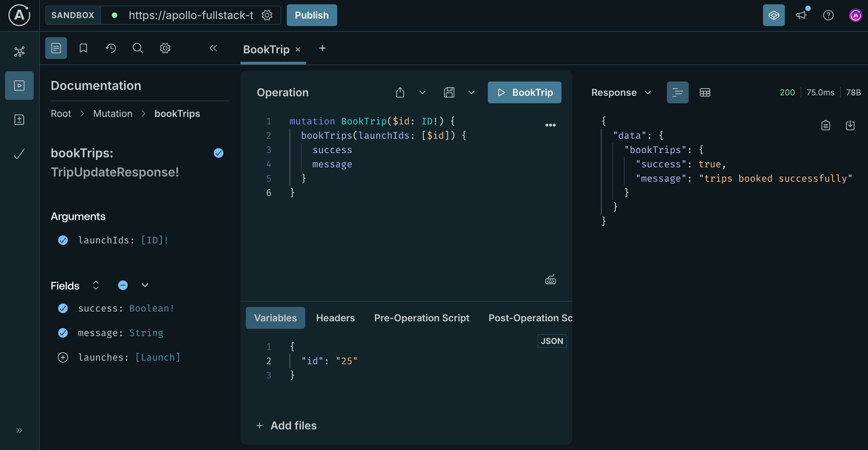Viewport: 868px width, 450px height.
Task: Uncheck the message String field
Action: tap(63, 333)
